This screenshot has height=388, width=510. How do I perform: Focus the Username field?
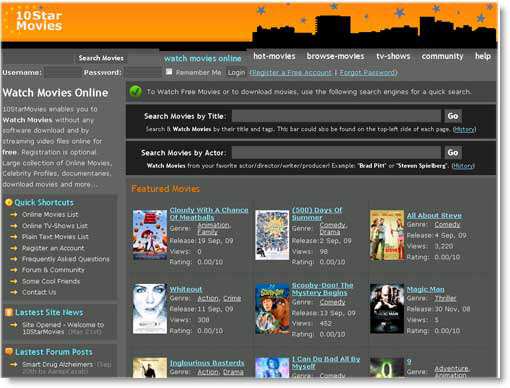pyautogui.click(x=63, y=72)
